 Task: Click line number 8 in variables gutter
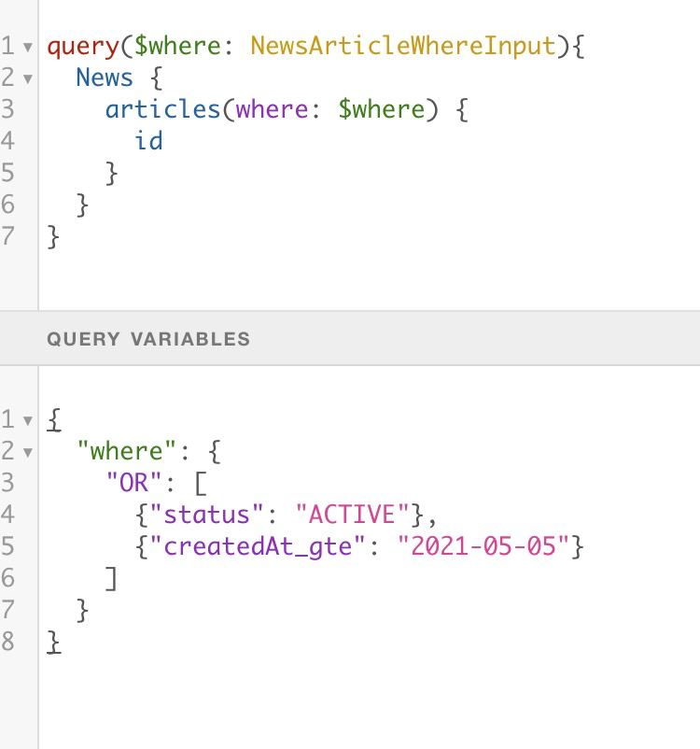pyautogui.click(x=7, y=641)
